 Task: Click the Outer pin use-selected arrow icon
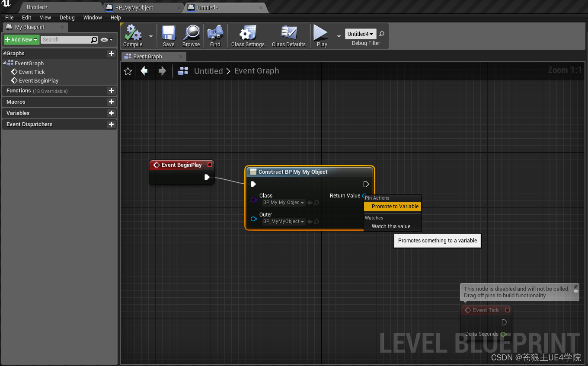click(x=310, y=222)
